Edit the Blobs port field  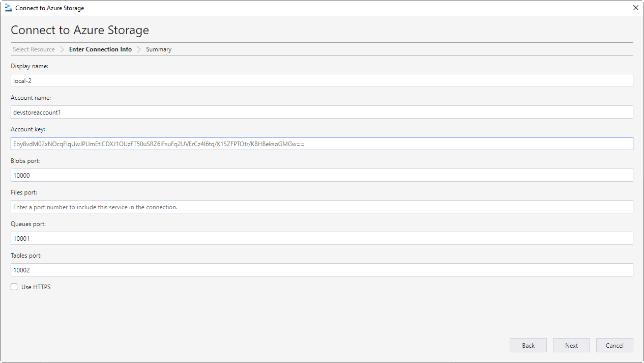321,175
